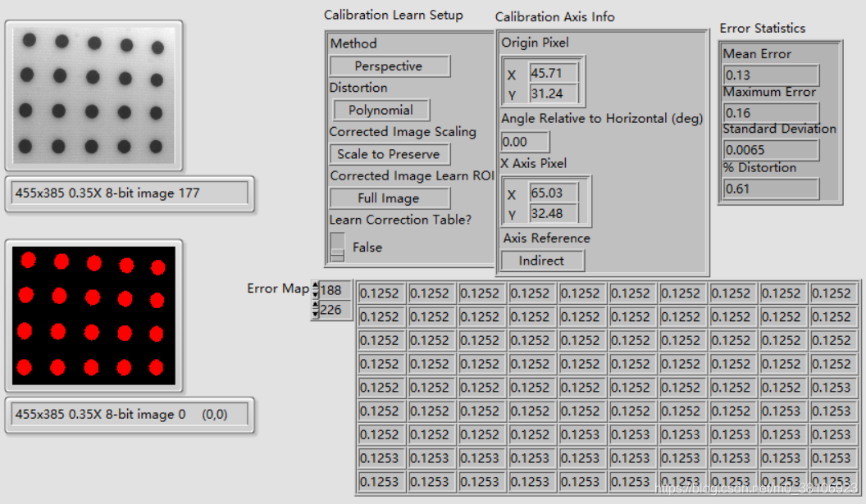The image size is (866, 504).
Task: Select the Error Map index field 188
Action: point(335,290)
